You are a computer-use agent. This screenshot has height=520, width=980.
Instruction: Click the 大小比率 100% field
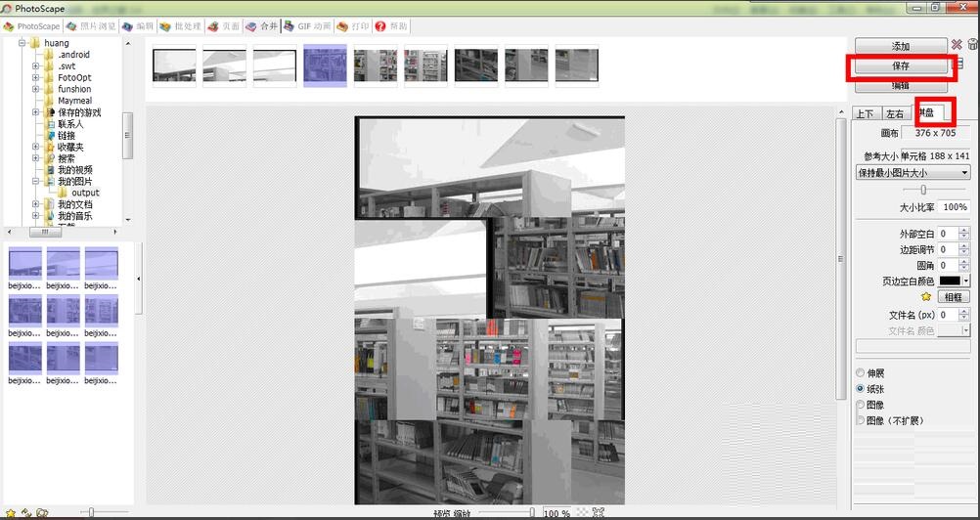coord(955,206)
